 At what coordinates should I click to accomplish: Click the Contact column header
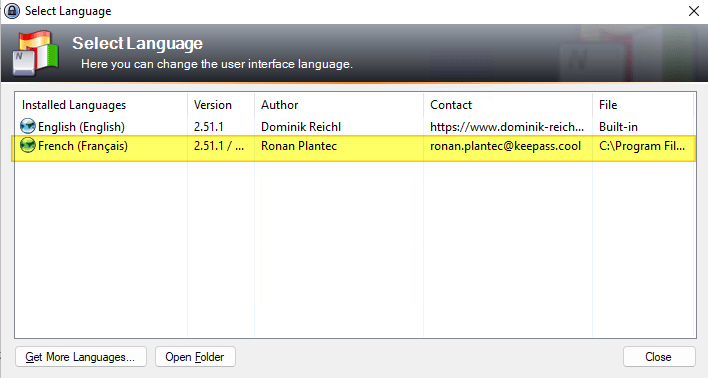pos(508,105)
